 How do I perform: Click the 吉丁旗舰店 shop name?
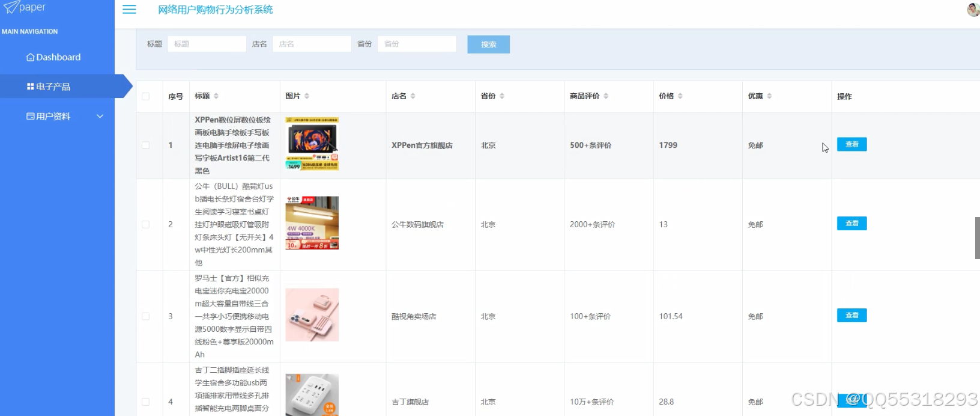pos(410,402)
